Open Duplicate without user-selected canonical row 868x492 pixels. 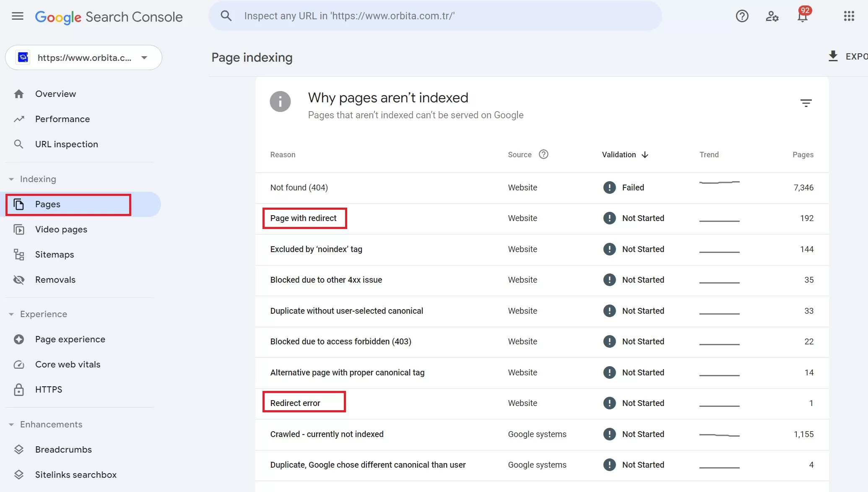[542, 311]
